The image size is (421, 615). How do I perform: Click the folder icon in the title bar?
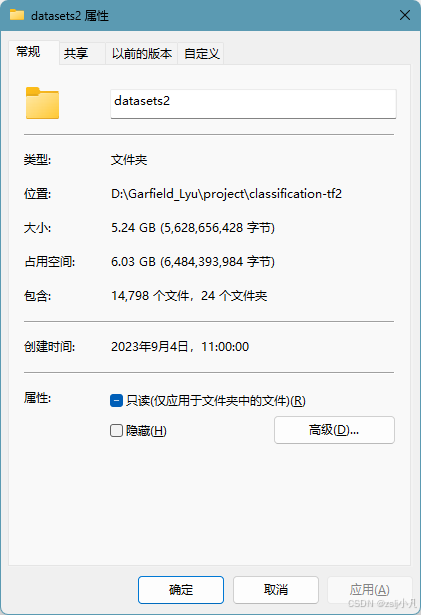(x=17, y=15)
